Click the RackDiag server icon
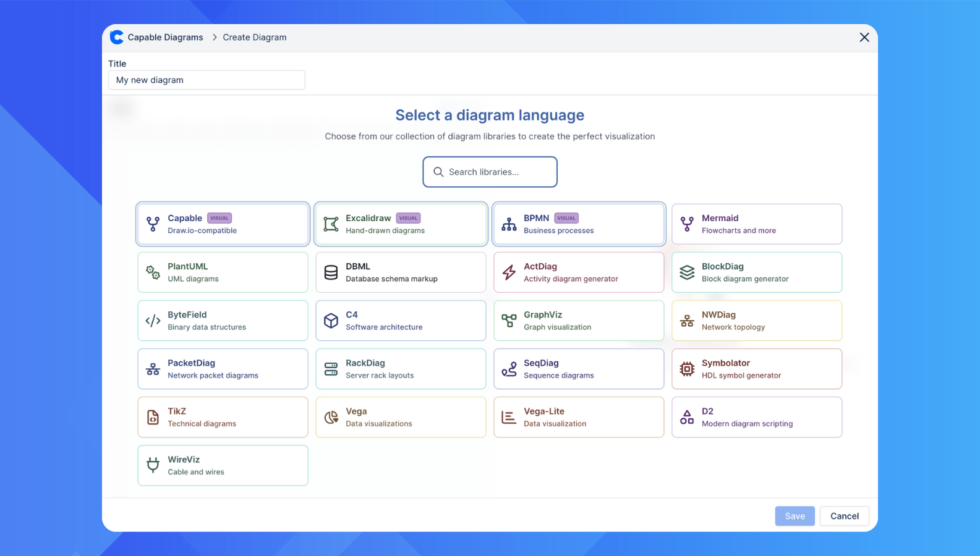 [331, 369]
